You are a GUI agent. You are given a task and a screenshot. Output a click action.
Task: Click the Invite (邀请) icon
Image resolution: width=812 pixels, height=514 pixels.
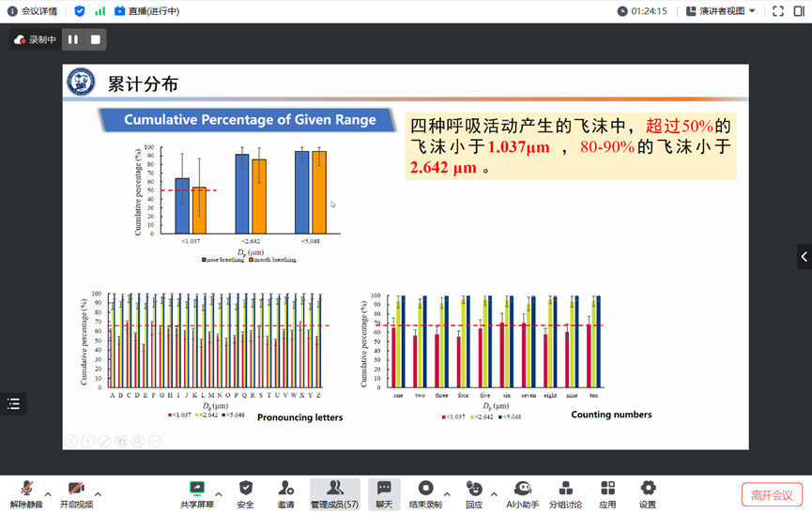pos(285,493)
